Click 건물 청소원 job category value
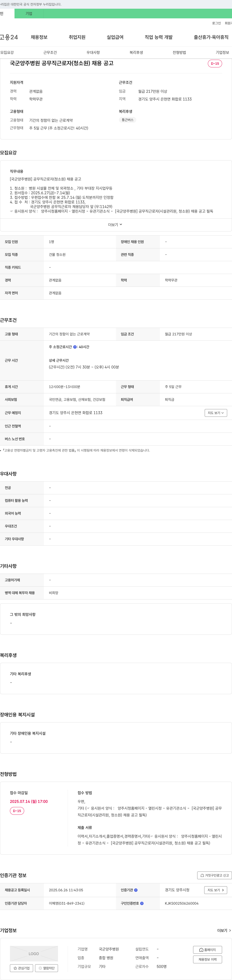 [57, 254]
